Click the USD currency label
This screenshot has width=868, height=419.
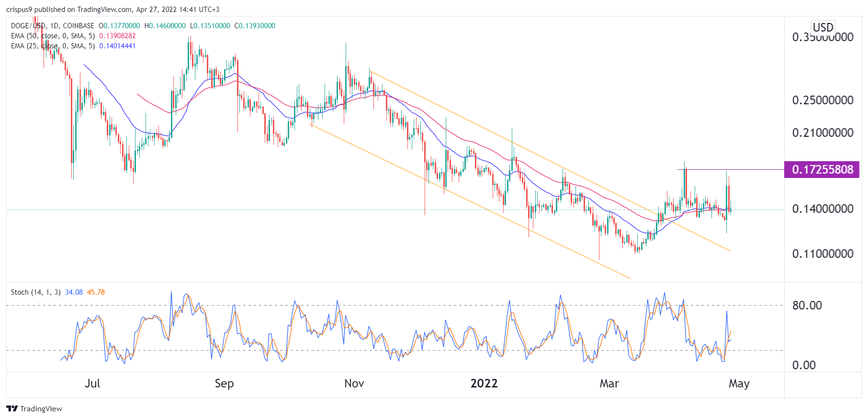tap(823, 27)
